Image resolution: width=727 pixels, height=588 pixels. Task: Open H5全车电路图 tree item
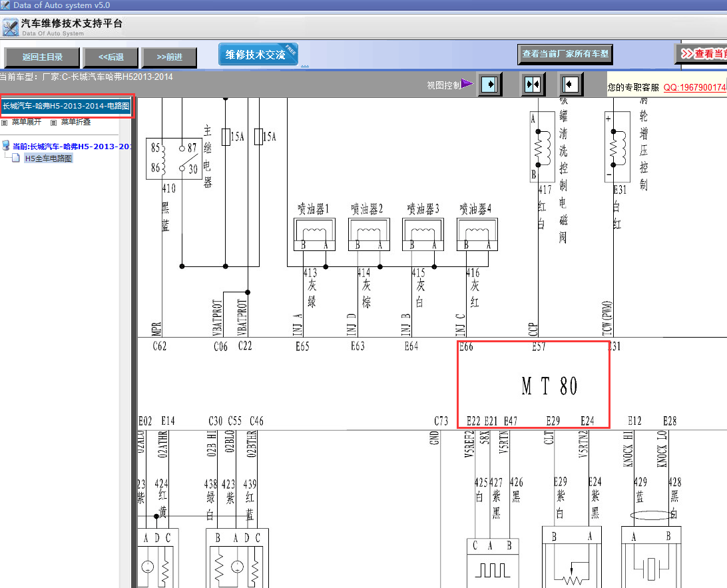(48, 158)
